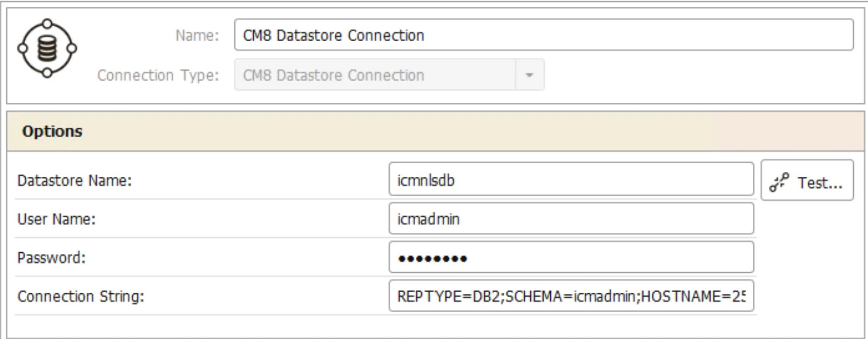Open the Connection Type dropdown arrow
The width and height of the screenshot is (868, 339).
[x=529, y=75]
